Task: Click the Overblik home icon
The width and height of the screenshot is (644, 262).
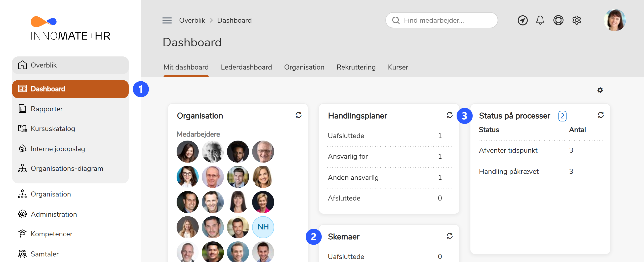Action: pos(22,65)
